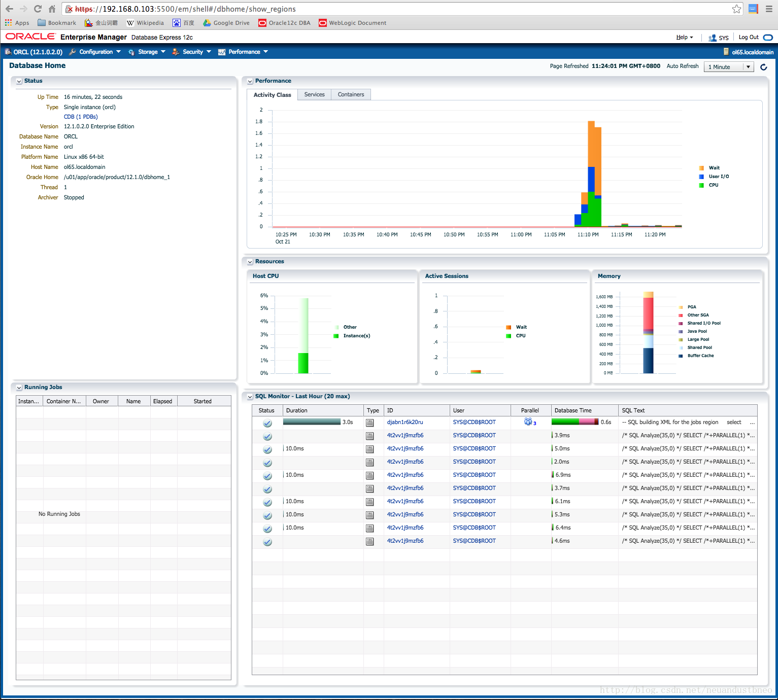Go back with browser back arrow

[9, 9]
